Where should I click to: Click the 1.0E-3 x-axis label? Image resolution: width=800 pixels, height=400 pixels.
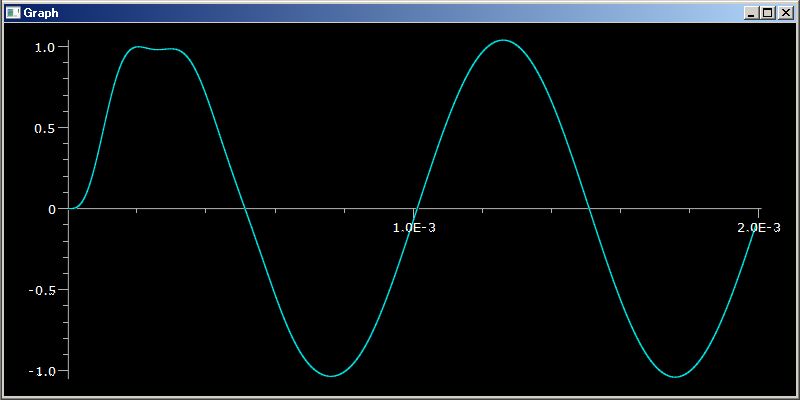point(414,228)
